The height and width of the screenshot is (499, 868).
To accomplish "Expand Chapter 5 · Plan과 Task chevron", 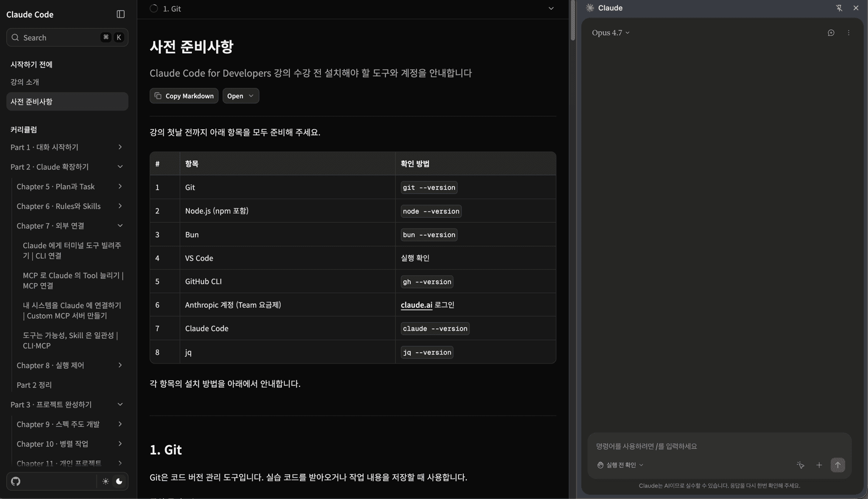I will pos(120,187).
